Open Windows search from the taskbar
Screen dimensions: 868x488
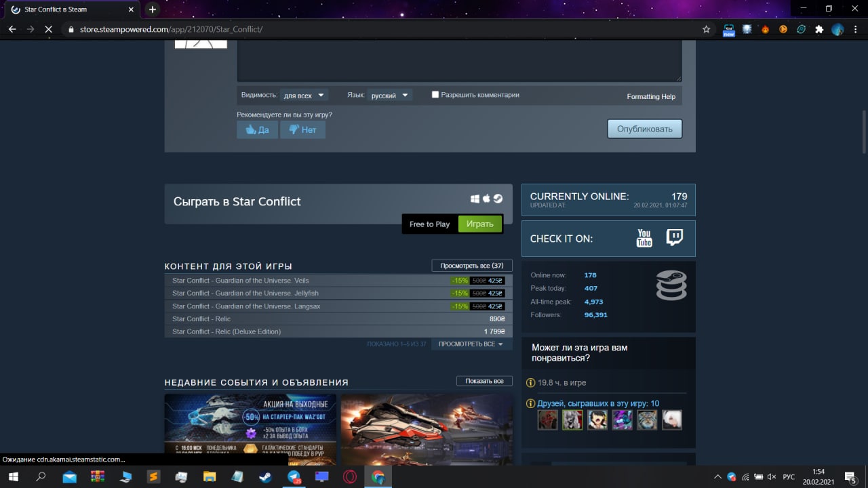41,476
